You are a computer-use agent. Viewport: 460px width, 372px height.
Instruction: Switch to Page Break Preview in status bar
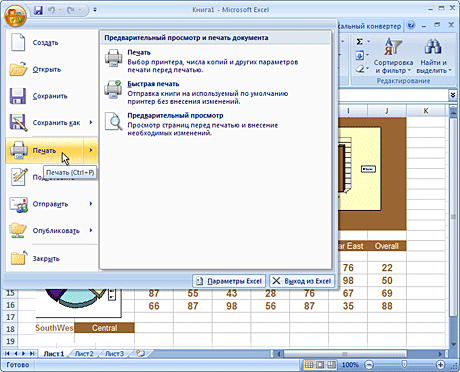pos(331,365)
